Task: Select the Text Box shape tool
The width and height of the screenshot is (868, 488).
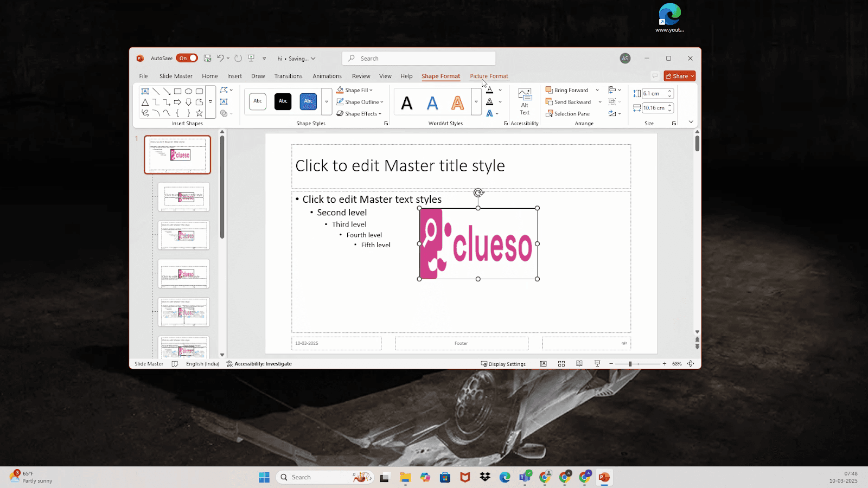Action: [145, 91]
